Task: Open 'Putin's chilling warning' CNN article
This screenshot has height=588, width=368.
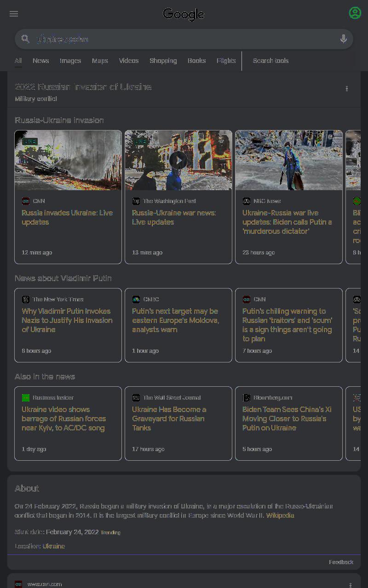Action: (x=287, y=325)
